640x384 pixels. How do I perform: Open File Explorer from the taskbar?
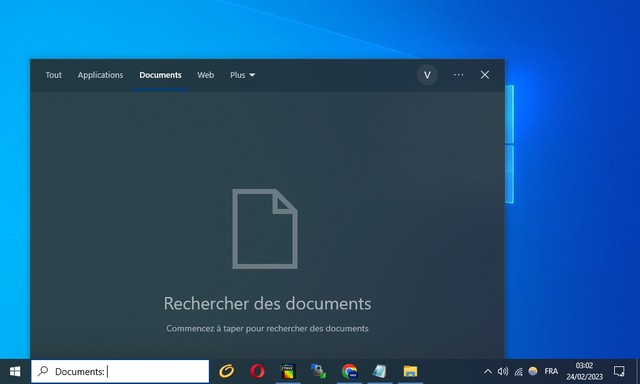pyautogui.click(x=410, y=371)
